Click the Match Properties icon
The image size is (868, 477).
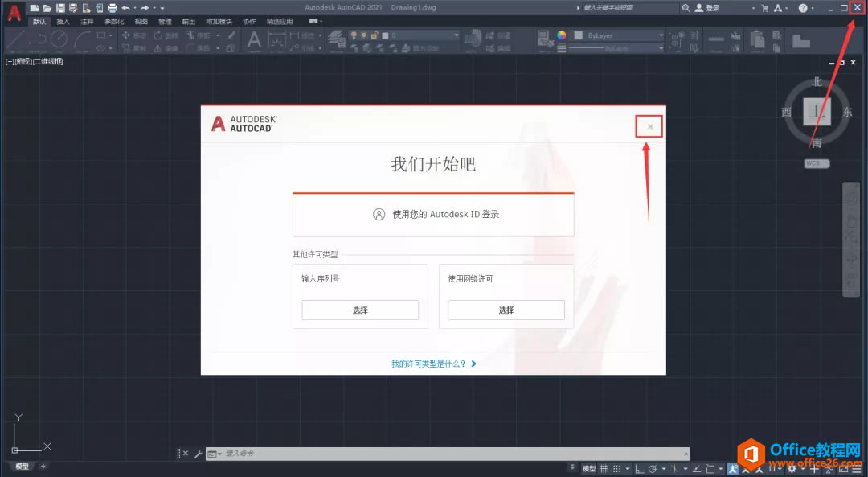(x=545, y=39)
